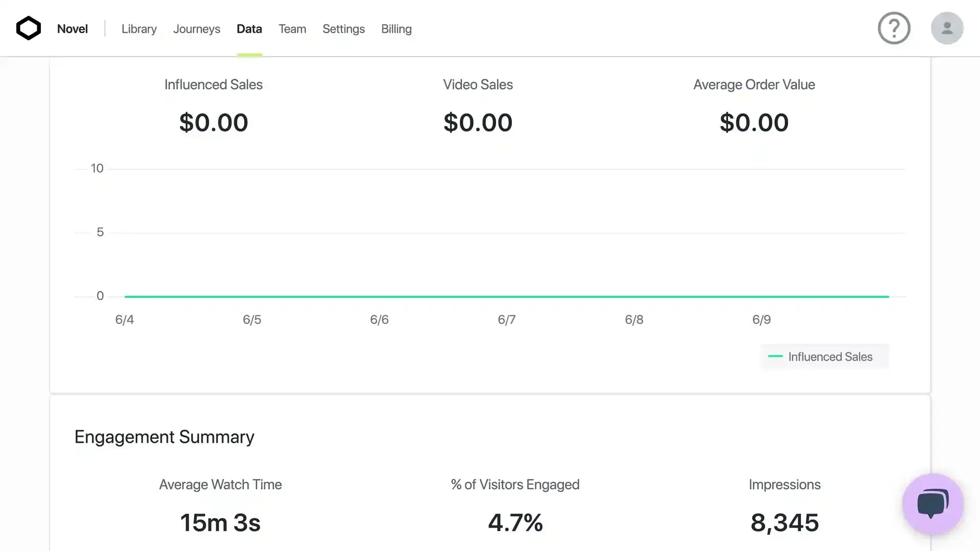Click the Novel hexagon logo icon
This screenshot has width=980, height=551.
coord(29,28)
